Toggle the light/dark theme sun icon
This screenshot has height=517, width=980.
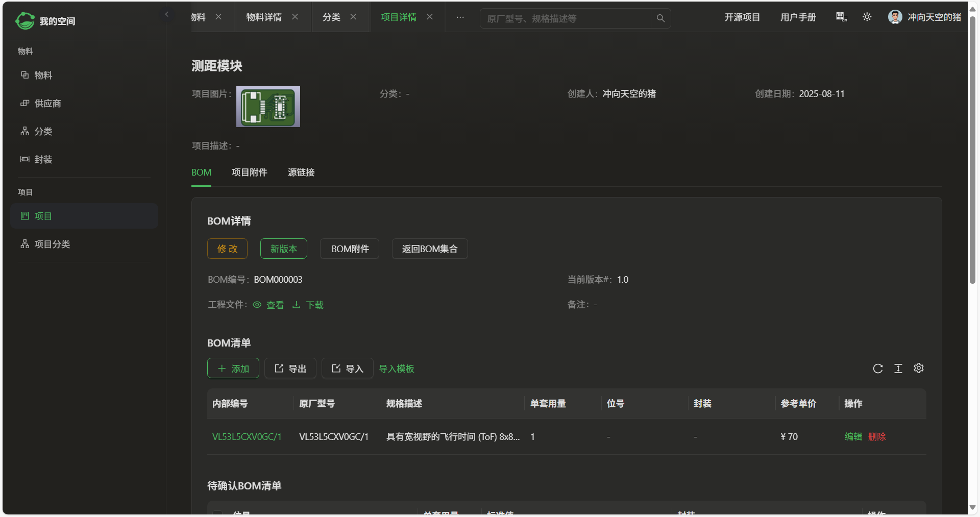click(x=867, y=17)
